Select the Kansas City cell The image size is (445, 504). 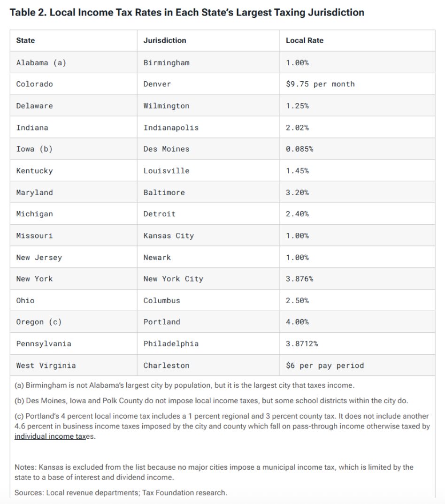click(x=208, y=236)
